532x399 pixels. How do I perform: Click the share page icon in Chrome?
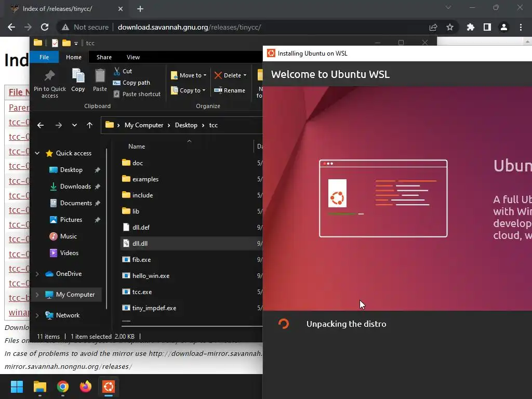(x=433, y=27)
